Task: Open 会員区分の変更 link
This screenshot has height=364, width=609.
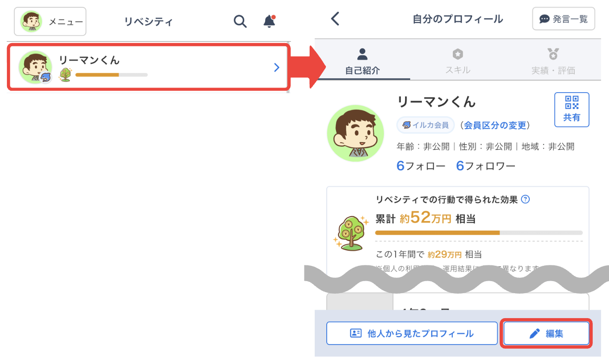Action: [495, 126]
